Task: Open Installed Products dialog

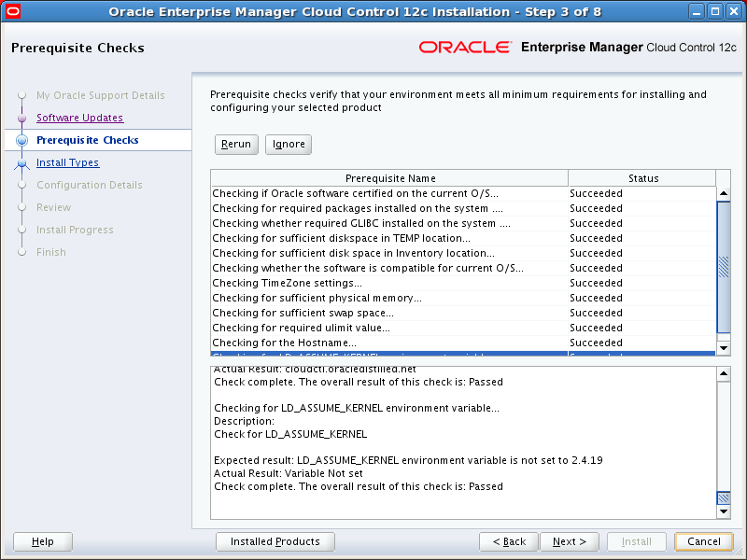Action: (x=275, y=541)
